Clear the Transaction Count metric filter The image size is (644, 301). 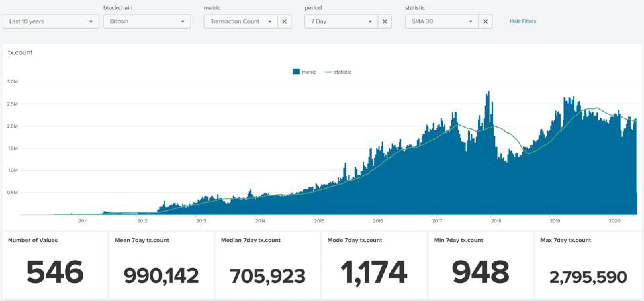point(284,21)
